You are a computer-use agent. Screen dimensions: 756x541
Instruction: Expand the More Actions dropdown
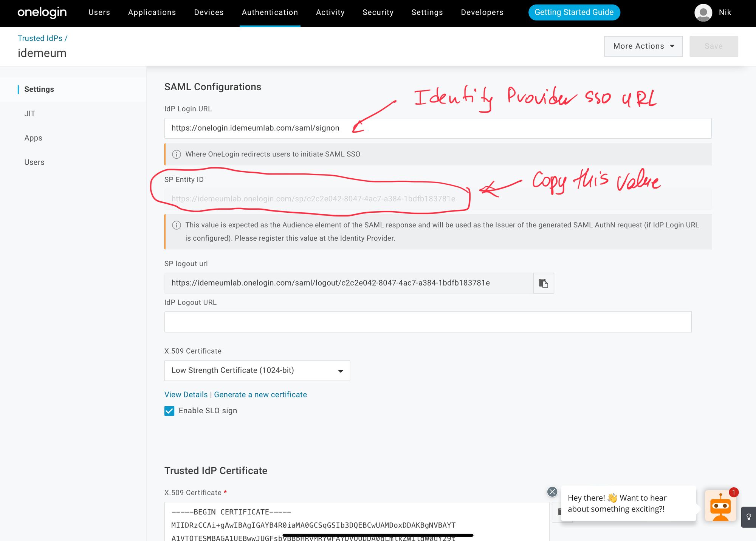tap(643, 46)
